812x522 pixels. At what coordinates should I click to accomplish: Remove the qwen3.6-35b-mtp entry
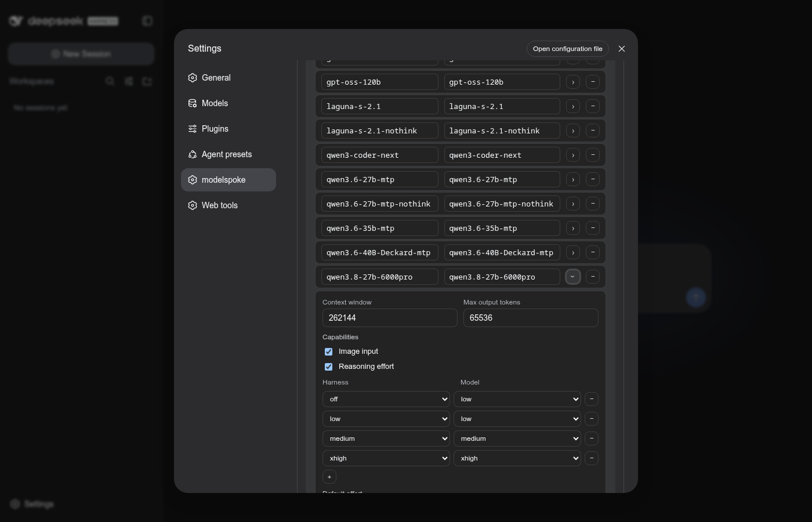(593, 229)
